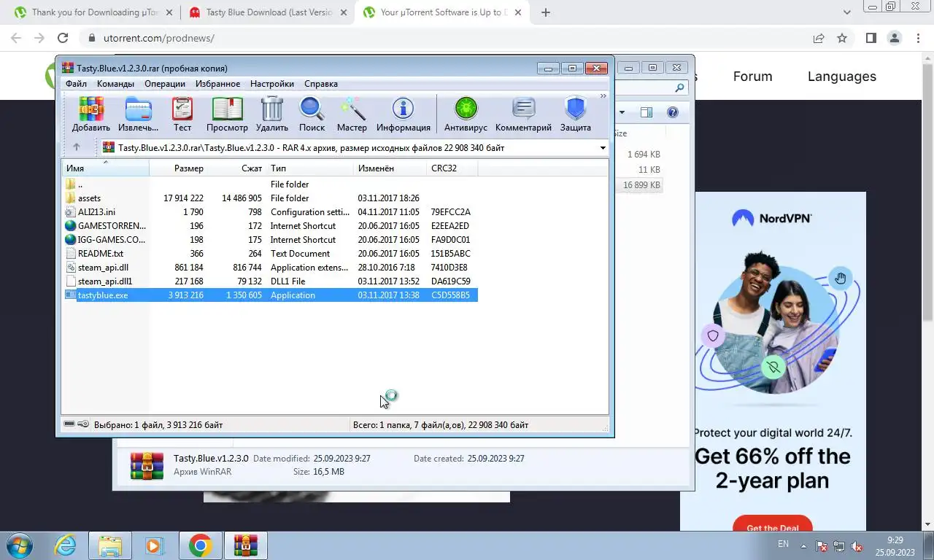The height and width of the screenshot is (560, 934).
Task: Go up one folder level arrow
Action: point(76,147)
